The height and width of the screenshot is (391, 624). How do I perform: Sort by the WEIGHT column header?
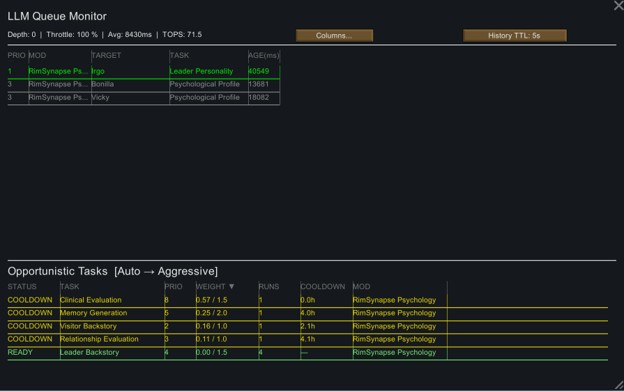tap(215, 286)
